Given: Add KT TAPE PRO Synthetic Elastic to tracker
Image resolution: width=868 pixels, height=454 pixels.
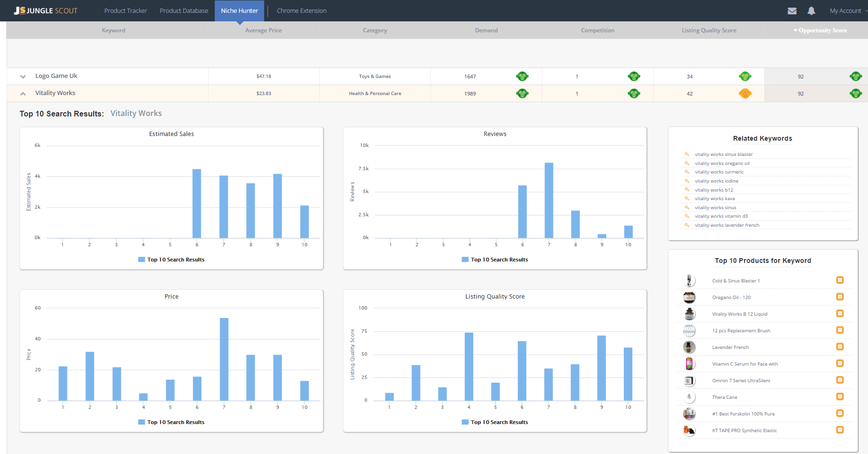Looking at the screenshot, I should click(x=840, y=430).
